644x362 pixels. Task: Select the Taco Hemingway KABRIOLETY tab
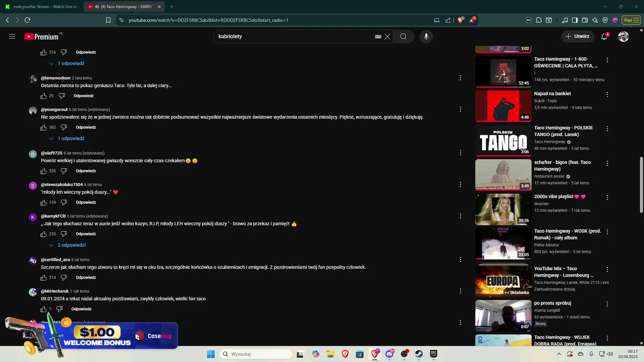(x=124, y=7)
